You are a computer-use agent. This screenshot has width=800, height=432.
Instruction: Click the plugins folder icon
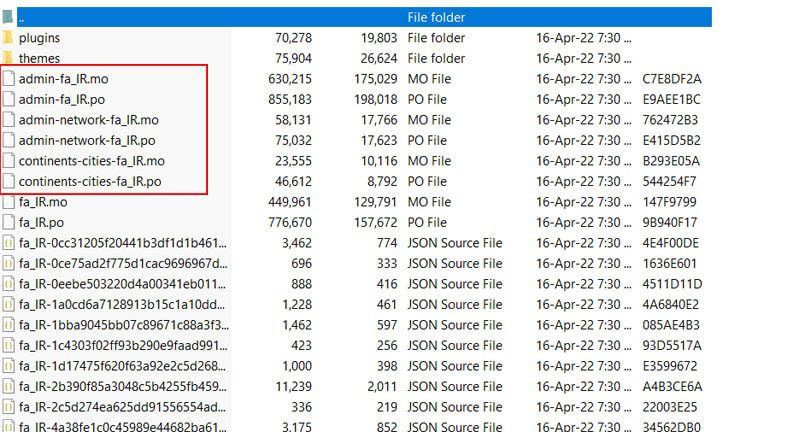click(x=9, y=38)
